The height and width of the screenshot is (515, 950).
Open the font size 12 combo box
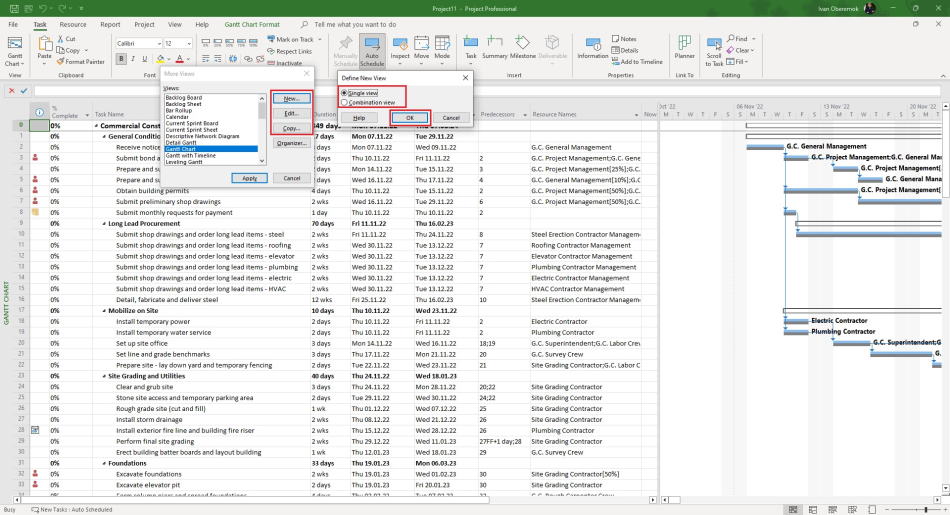(x=178, y=44)
